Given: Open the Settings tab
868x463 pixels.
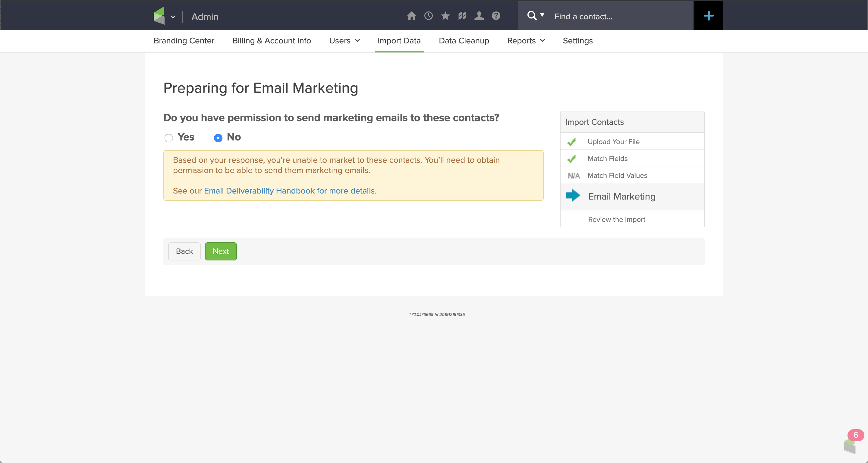Looking at the screenshot, I should point(577,40).
